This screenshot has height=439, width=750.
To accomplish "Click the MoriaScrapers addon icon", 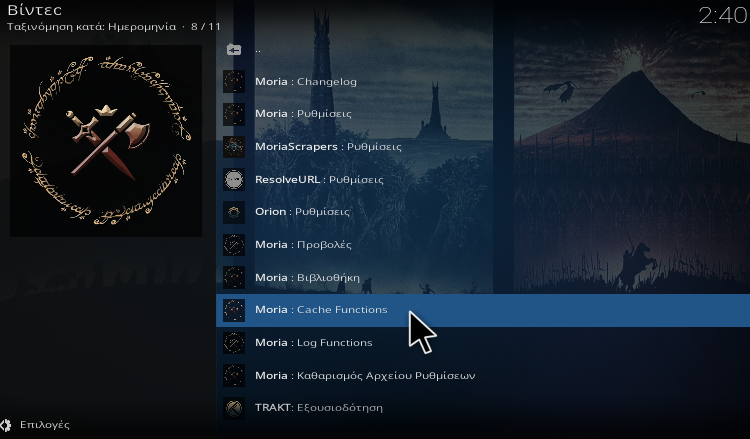I will coord(234,147).
